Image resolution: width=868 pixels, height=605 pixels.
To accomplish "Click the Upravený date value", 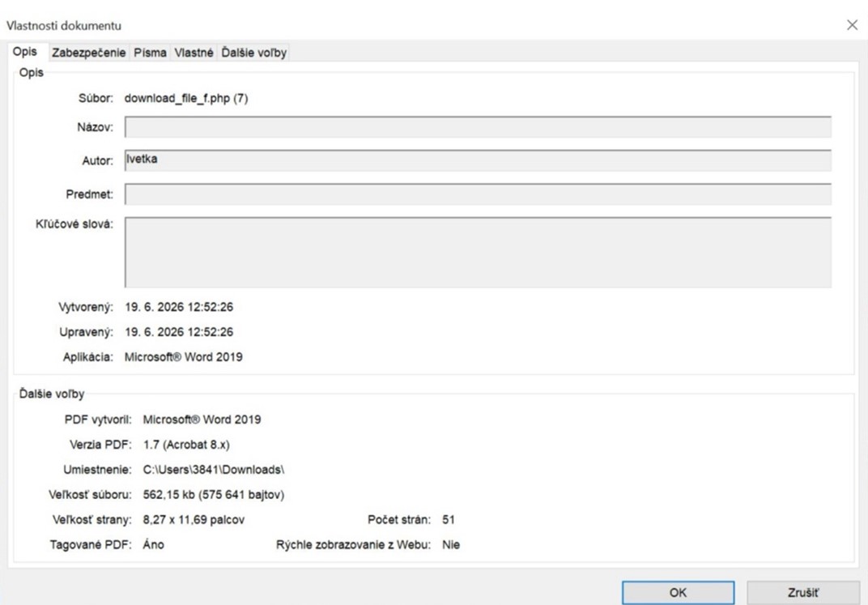I will tap(179, 331).
